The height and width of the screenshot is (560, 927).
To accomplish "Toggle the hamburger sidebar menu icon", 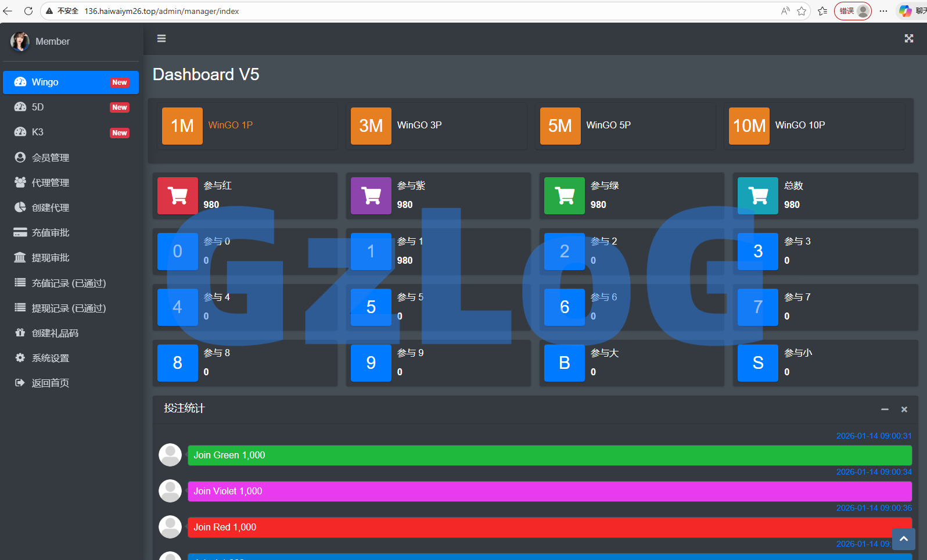I will pos(161,38).
